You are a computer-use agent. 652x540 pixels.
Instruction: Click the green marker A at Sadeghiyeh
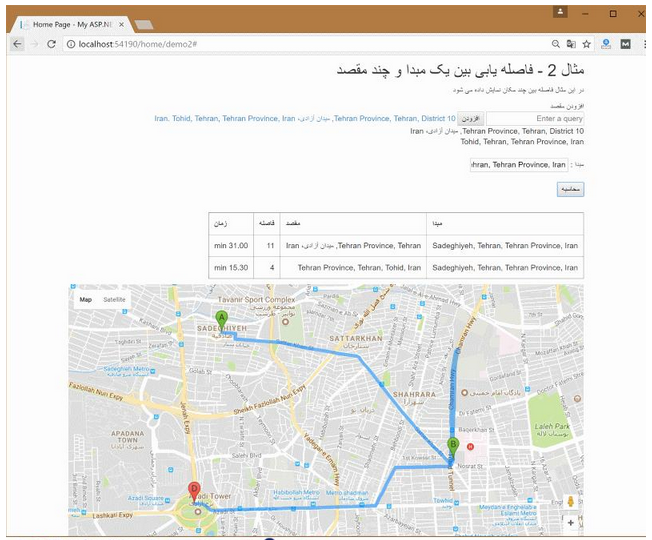[222, 321]
